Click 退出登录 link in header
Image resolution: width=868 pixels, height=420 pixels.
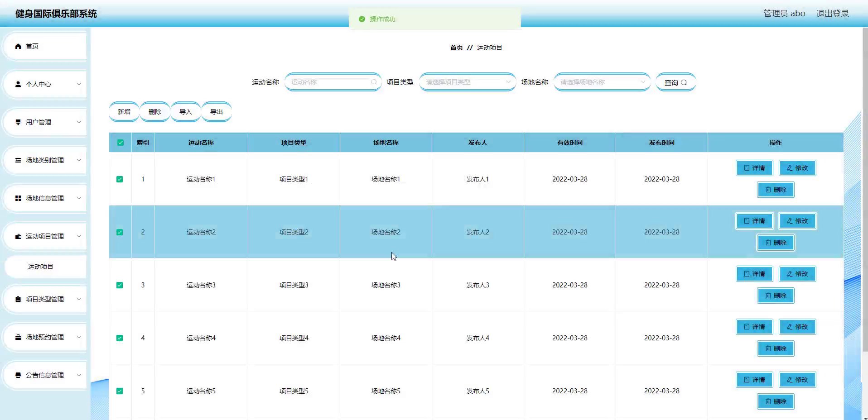833,14
